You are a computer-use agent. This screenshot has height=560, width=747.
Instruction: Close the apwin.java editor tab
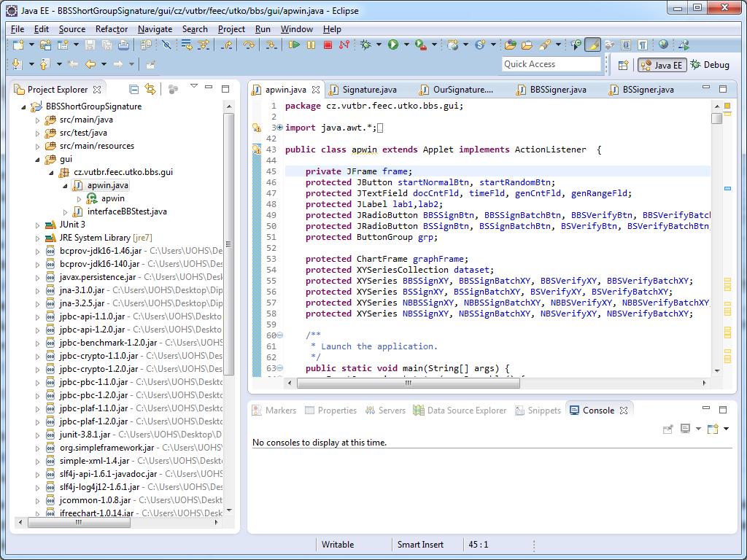click(316, 90)
